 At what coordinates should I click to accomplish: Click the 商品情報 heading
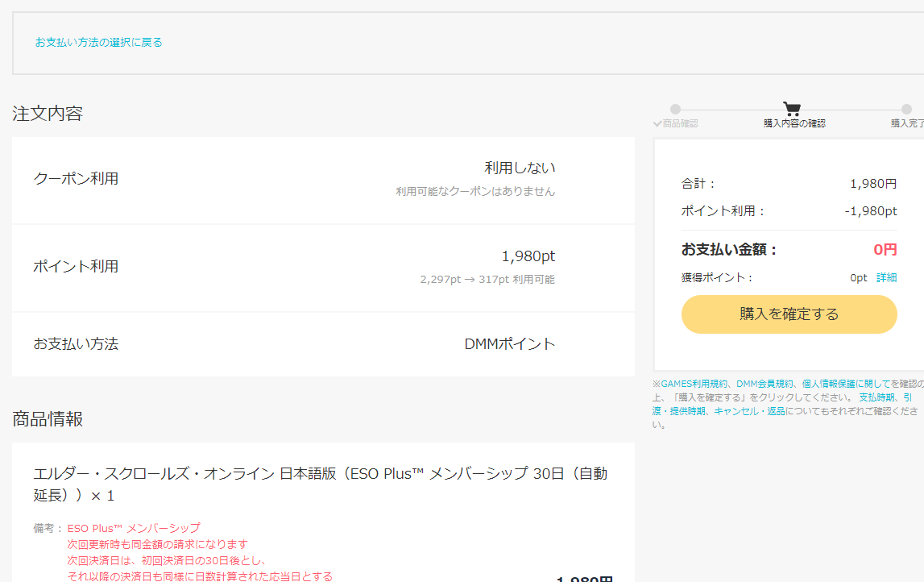point(48,419)
